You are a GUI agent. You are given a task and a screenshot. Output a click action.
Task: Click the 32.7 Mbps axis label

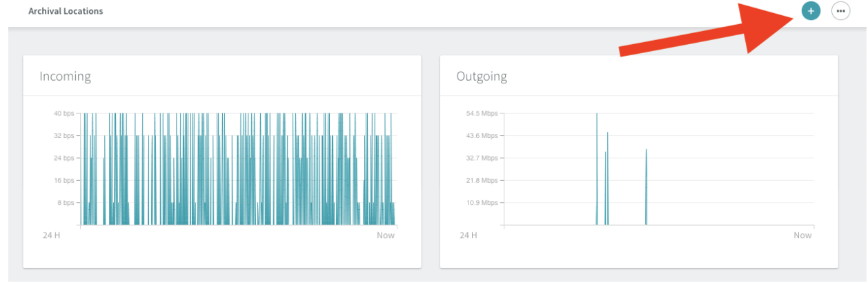pos(480,158)
